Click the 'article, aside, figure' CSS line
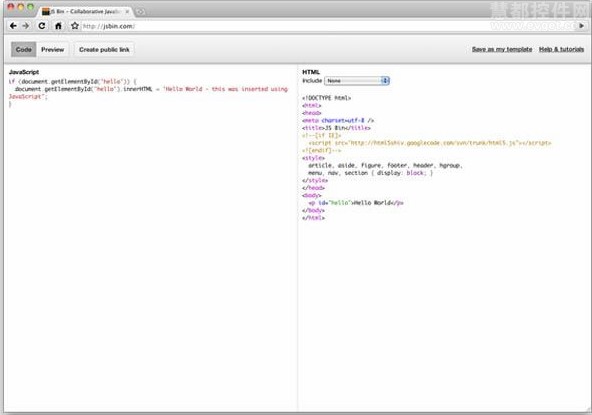 (x=385, y=165)
